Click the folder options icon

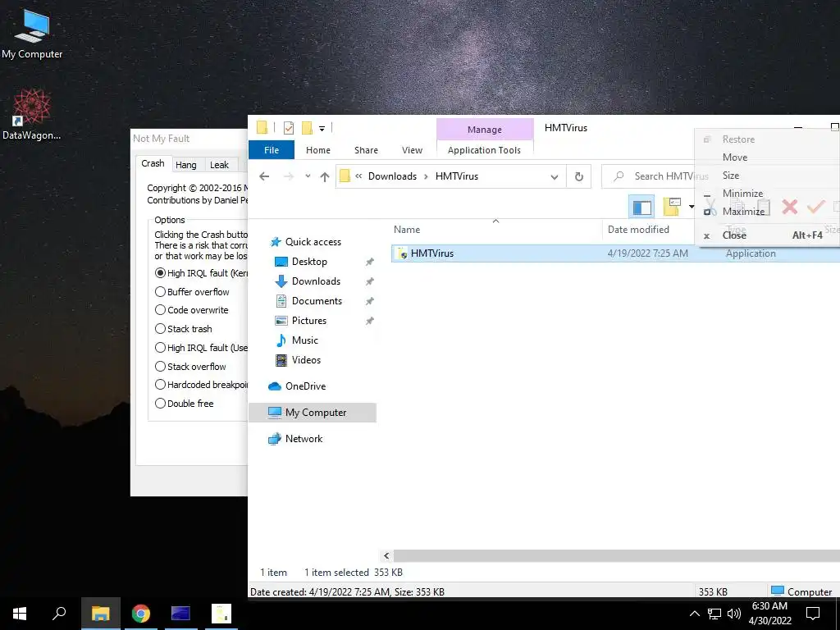[672, 206]
